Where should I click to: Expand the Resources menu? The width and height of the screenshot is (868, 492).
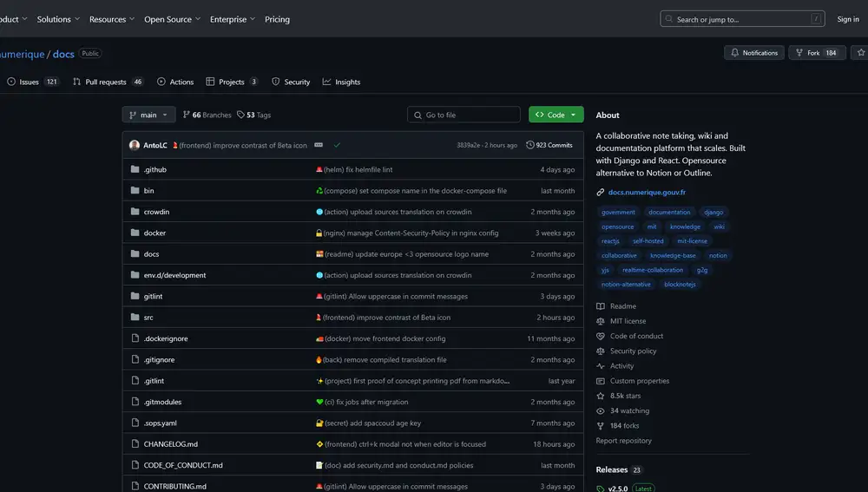click(112, 19)
